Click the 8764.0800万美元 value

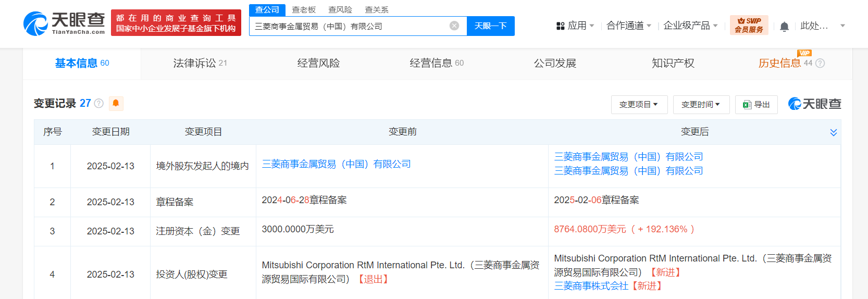click(x=590, y=229)
